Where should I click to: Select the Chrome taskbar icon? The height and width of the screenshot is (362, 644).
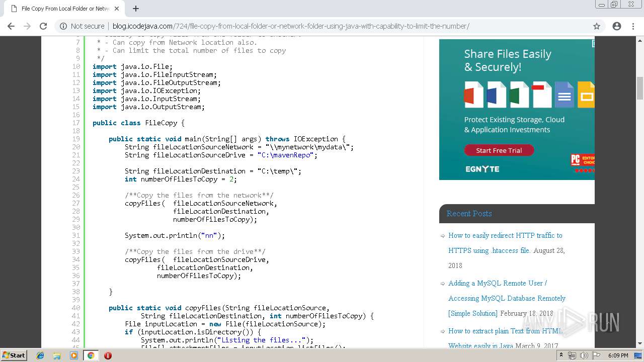click(91, 355)
